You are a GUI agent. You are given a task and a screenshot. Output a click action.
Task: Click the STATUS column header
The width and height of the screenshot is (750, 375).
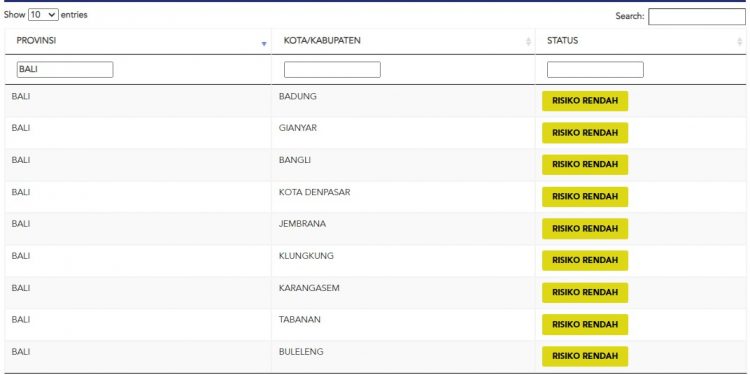pyautogui.click(x=640, y=41)
